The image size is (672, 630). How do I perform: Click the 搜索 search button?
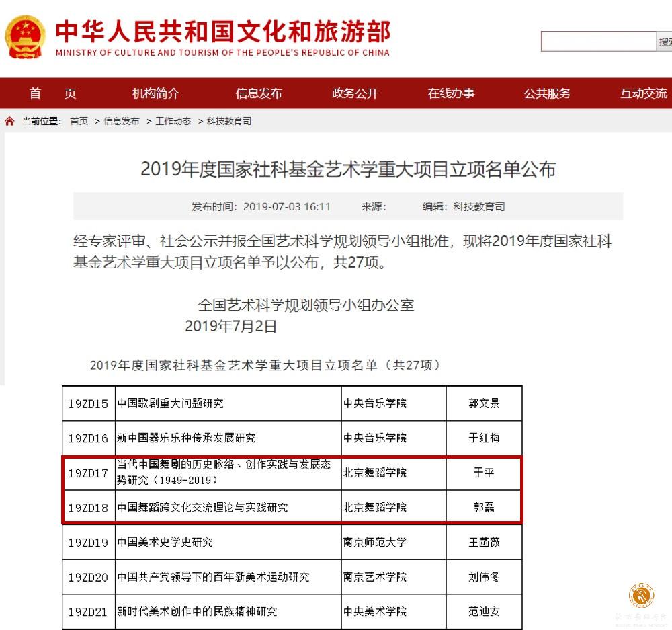tap(665, 42)
